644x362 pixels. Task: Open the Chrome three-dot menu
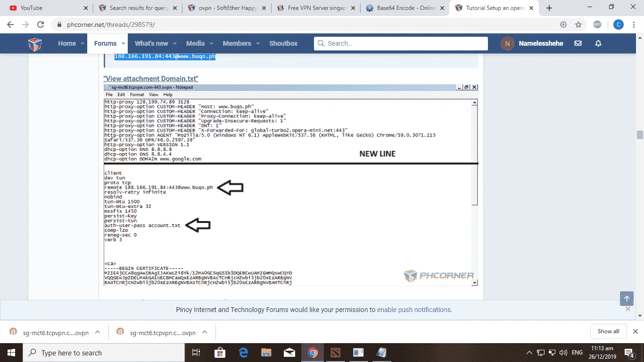pos(635,25)
